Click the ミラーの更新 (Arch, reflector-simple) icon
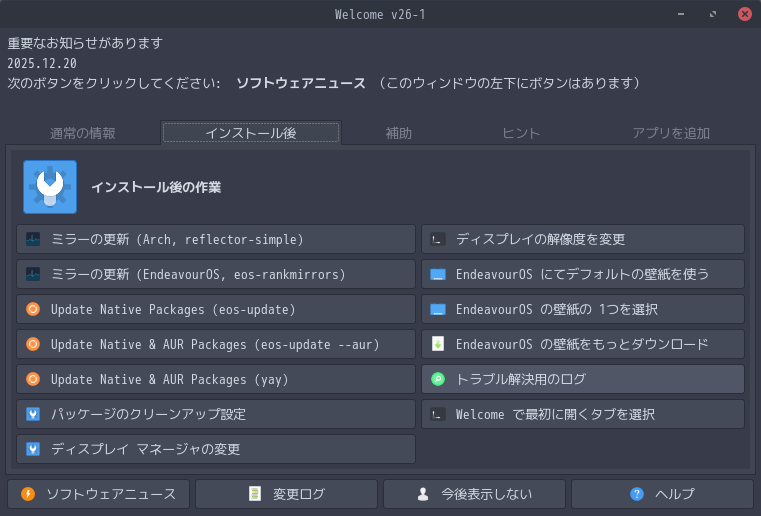The image size is (761, 516). coord(33,240)
